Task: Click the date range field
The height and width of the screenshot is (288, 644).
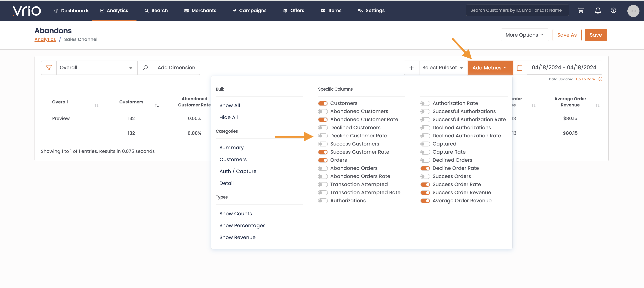Action: click(x=564, y=68)
